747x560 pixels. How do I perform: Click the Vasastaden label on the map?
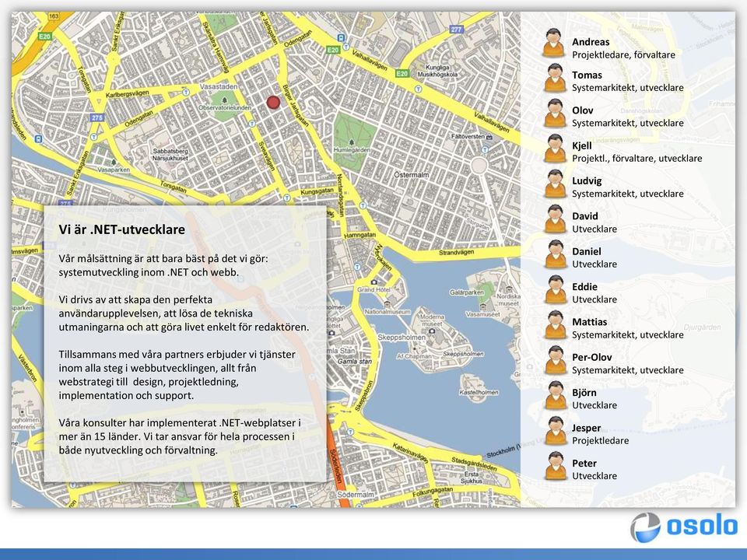pyautogui.click(x=218, y=86)
